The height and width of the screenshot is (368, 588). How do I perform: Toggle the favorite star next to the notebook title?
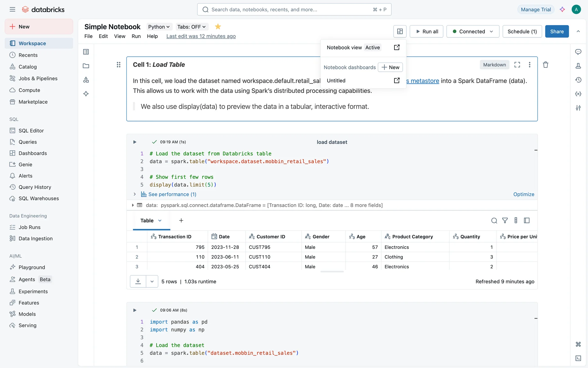[x=218, y=27]
